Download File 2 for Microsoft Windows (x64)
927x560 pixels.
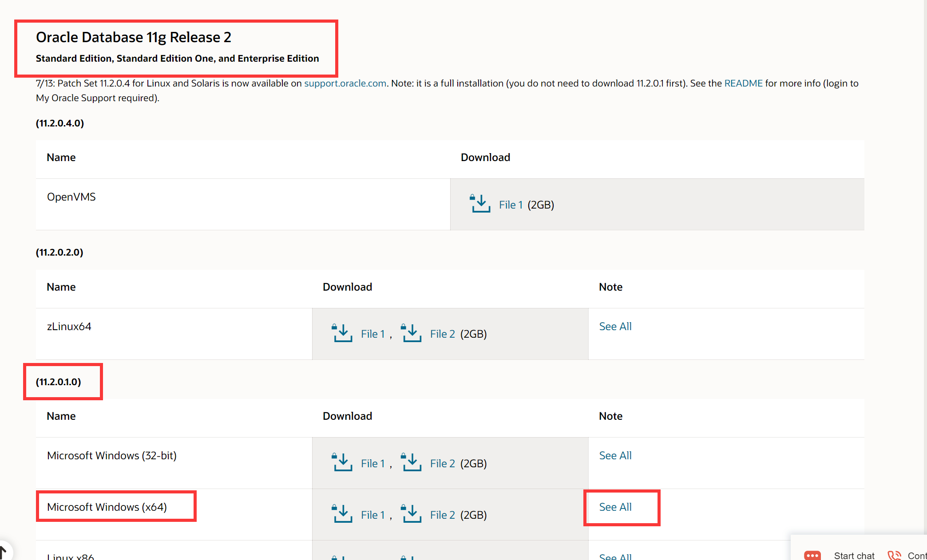coord(442,515)
